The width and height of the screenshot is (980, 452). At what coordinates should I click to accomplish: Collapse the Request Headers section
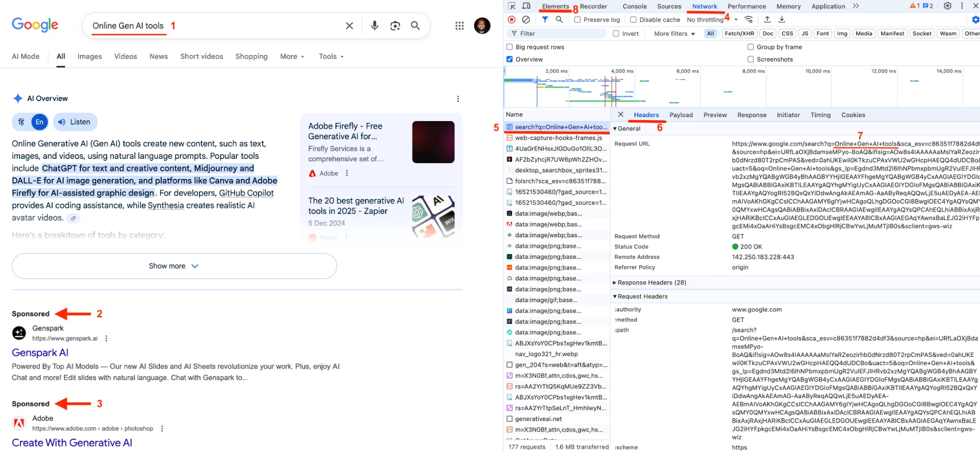pyautogui.click(x=640, y=296)
